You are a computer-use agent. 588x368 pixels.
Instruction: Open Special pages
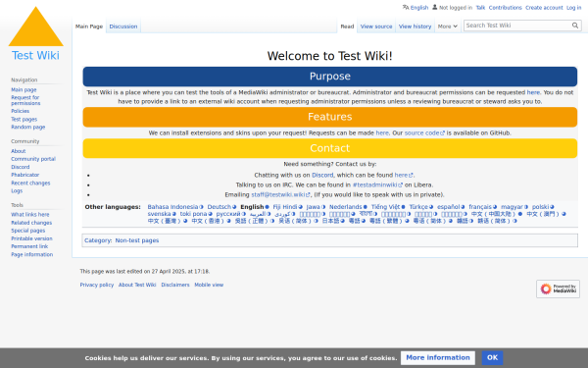28,231
